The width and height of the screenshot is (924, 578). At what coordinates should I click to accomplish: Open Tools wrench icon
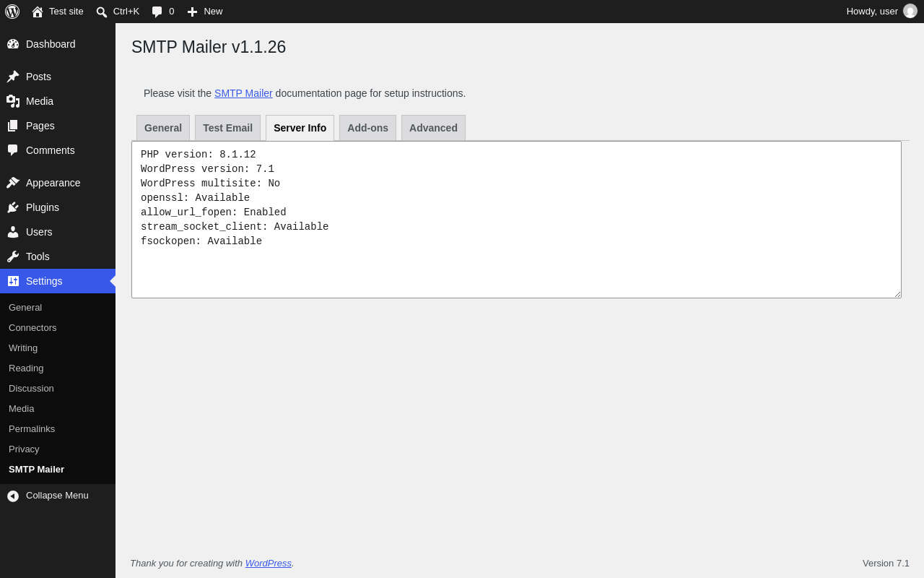pyautogui.click(x=13, y=256)
